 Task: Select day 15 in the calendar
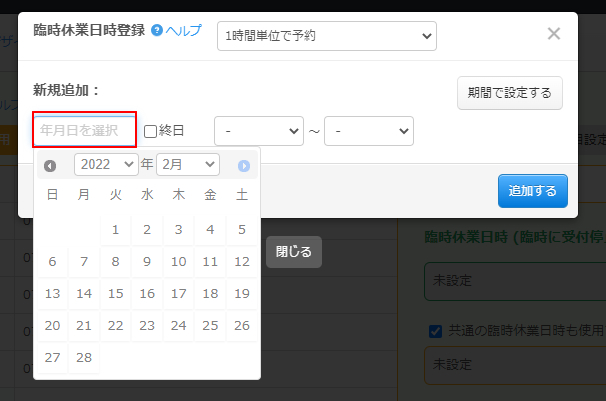coord(115,293)
